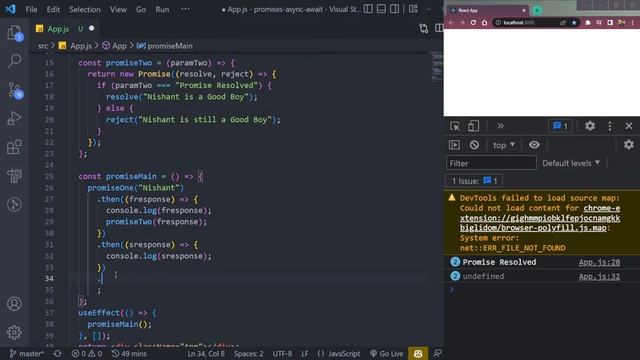Screen dimensions: 640x360
Task: Click the yellow owl icon in status bar
Action: [418, 353]
